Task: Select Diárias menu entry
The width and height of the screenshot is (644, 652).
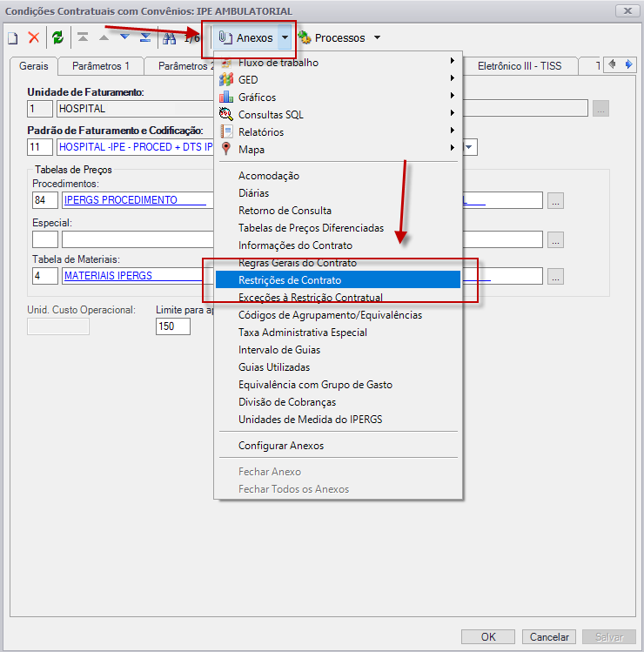Action: click(x=338, y=193)
